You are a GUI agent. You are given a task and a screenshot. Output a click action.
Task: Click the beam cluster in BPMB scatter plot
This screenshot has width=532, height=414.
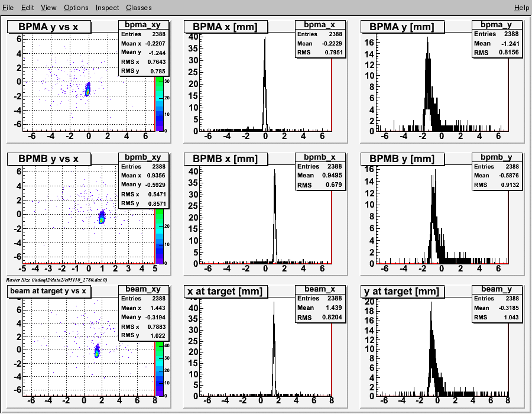[x=102, y=218]
